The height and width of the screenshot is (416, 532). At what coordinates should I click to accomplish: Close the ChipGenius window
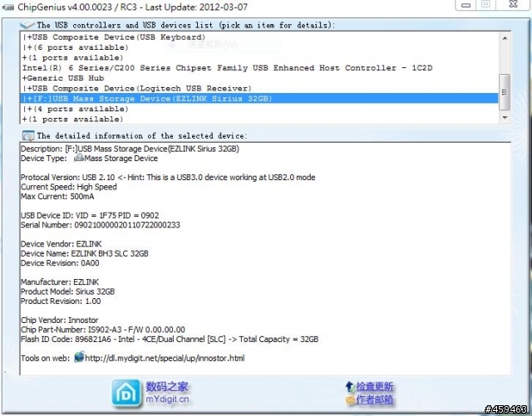514,4
